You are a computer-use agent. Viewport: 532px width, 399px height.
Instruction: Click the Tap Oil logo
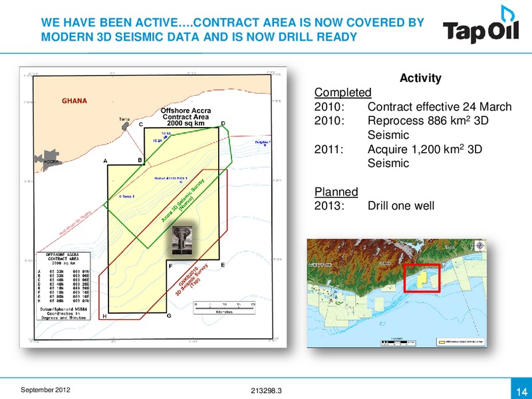481,25
